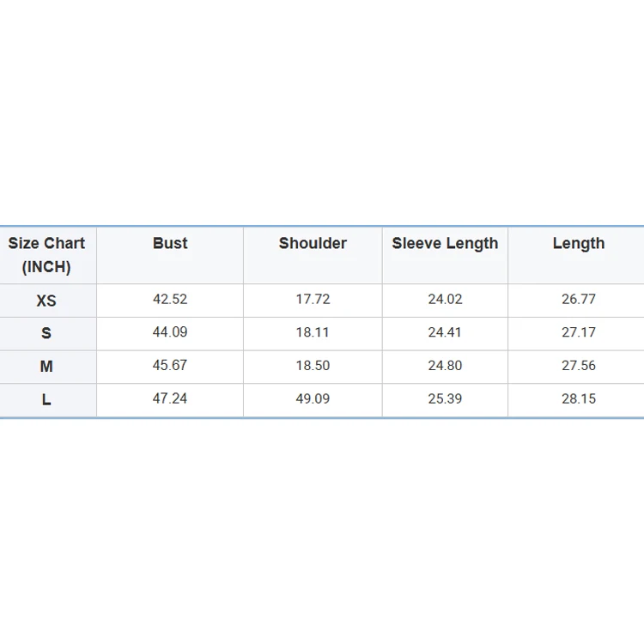Click the Size Chart (INCH) header cell
Image resolution: width=644 pixels, height=644 pixels.
47,255
